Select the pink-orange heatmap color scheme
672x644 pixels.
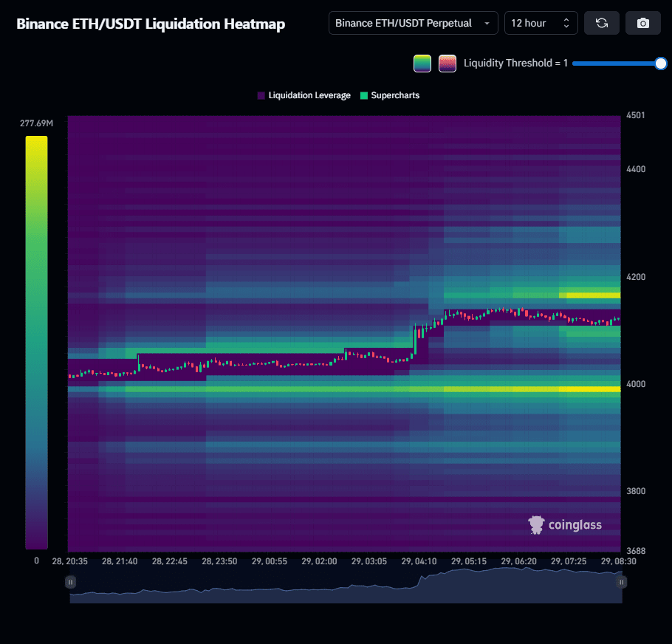coord(447,64)
